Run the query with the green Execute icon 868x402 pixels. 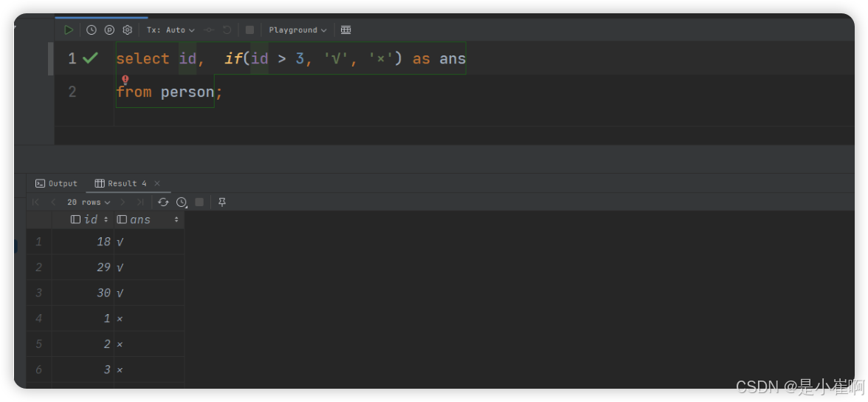tap(69, 30)
